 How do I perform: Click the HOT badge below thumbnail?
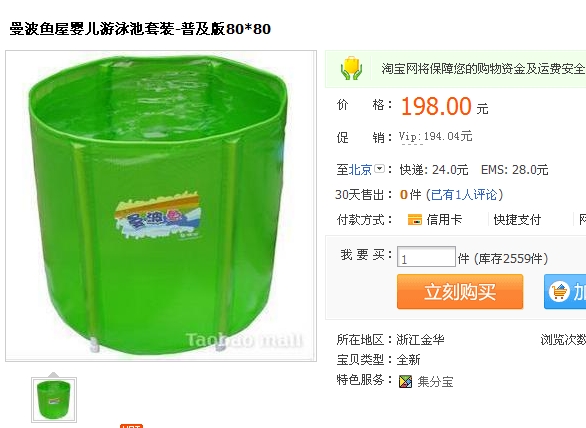132,426
